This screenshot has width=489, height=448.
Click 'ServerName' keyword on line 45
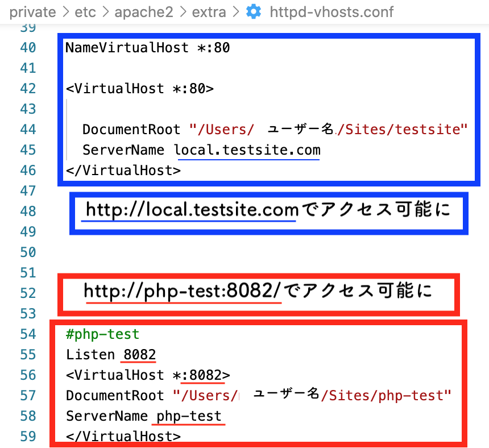click(x=123, y=150)
